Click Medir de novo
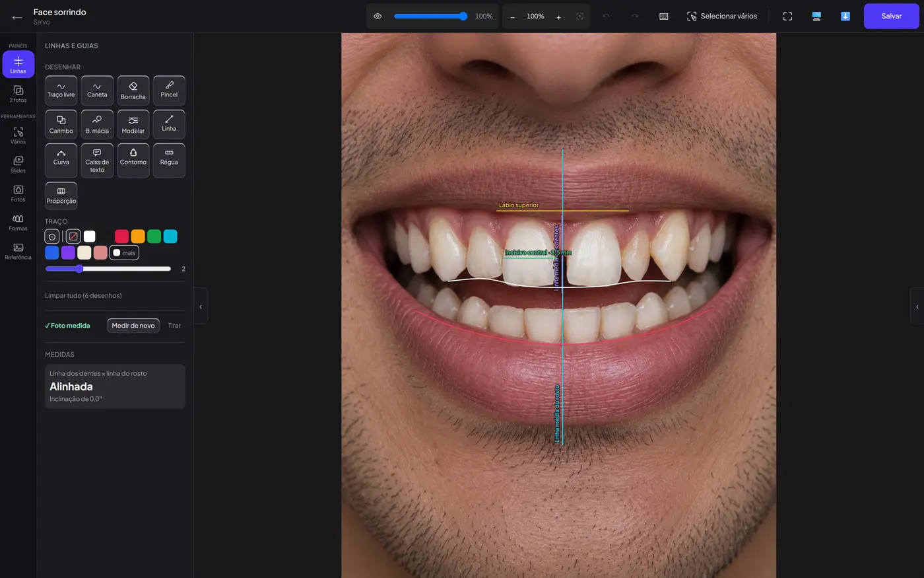 tap(133, 326)
